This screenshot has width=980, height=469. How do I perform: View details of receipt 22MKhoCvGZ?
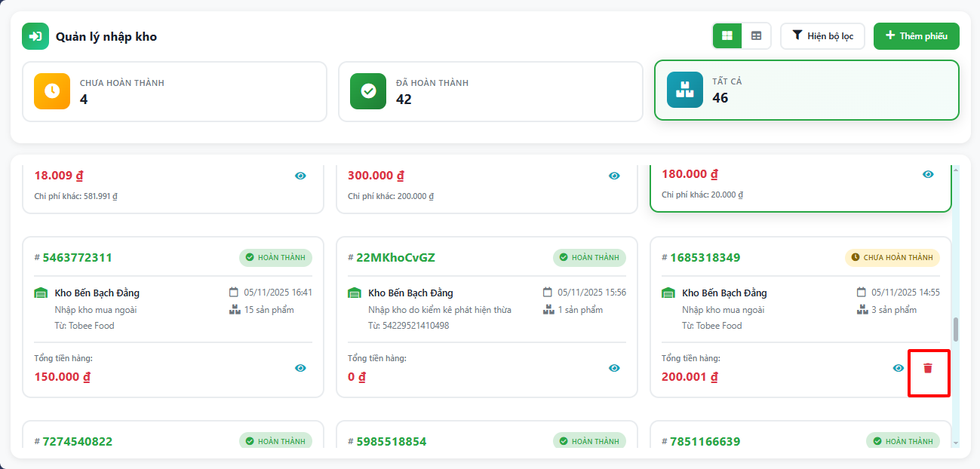614,368
